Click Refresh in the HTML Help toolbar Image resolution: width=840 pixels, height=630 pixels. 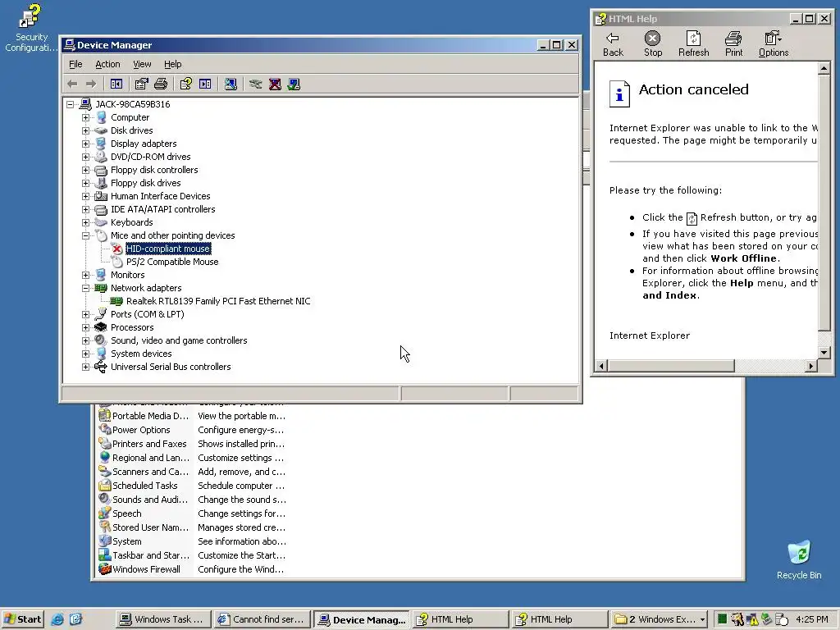coord(693,44)
